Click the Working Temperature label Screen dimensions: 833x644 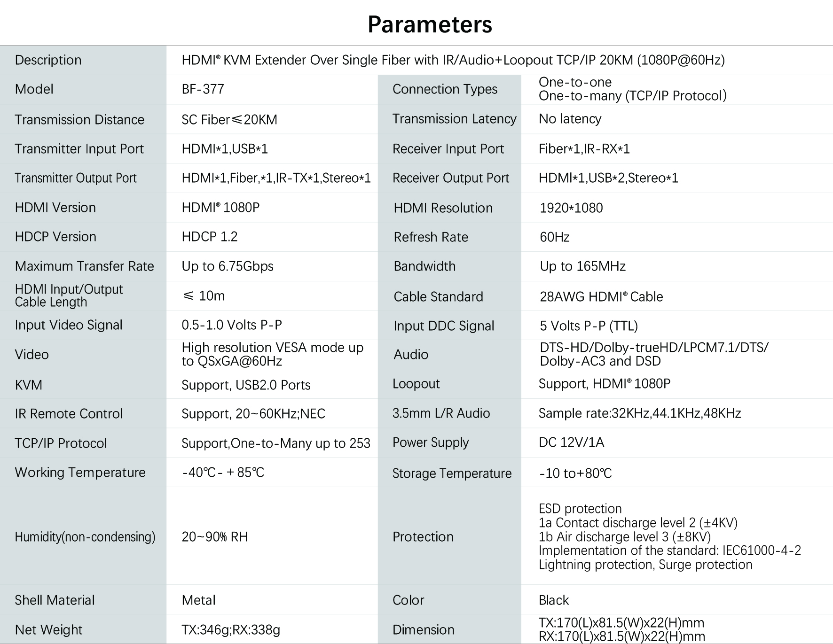click(80, 473)
